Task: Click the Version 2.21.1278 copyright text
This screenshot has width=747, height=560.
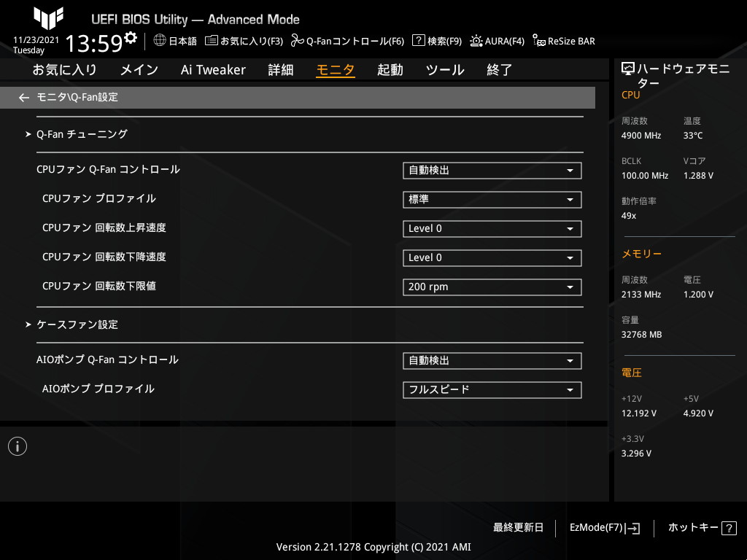Action: click(x=373, y=547)
